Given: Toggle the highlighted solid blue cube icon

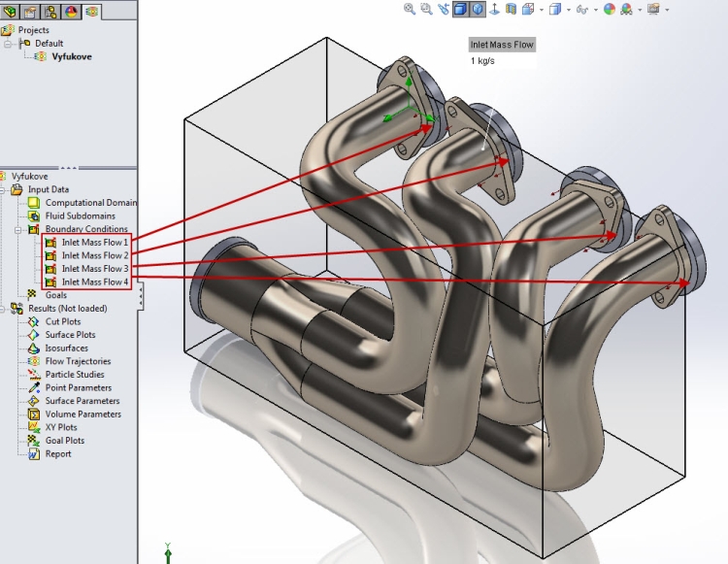Looking at the screenshot, I should pos(460,9).
